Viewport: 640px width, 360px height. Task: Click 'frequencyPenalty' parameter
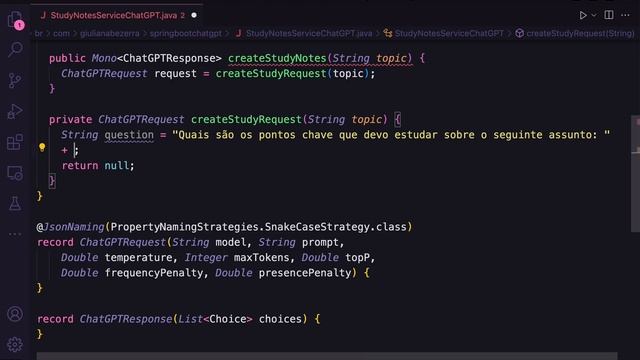(154, 273)
